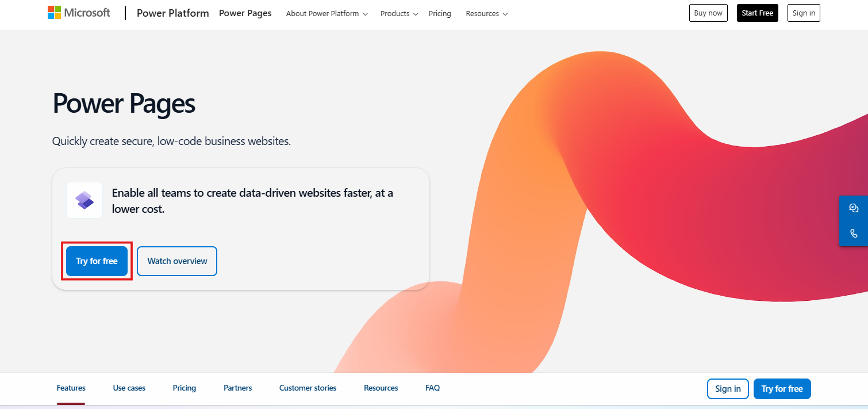Expand the About Power Platform dropdown
The height and width of the screenshot is (409, 868).
(x=326, y=13)
